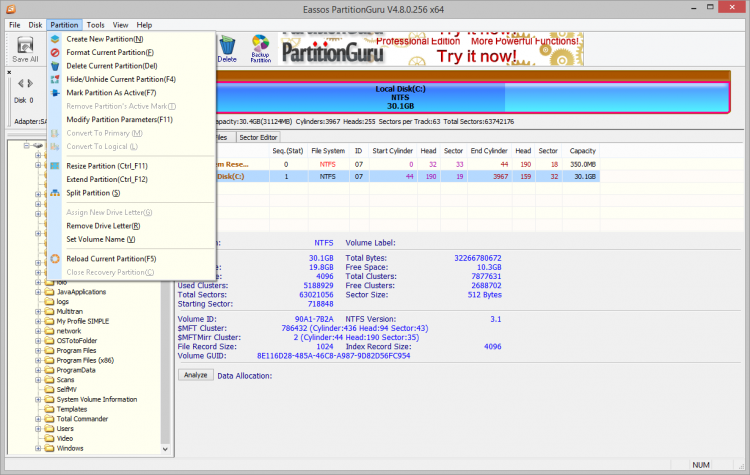Image resolution: width=750 pixels, height=475 pixels.
Task: Click the Hide/Unhide Current Partition icon
Action: pyautogui.click(x=55, y=79)
